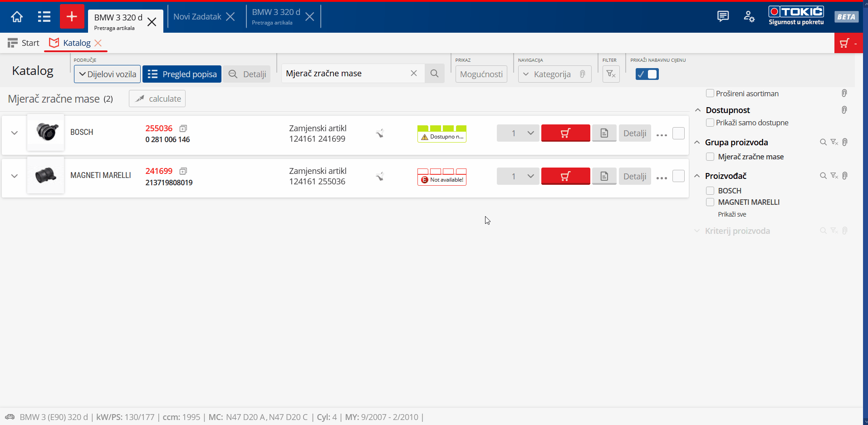Add new task with red plus button
Viewport: 868px width, 425px height.
pos(72,17)
